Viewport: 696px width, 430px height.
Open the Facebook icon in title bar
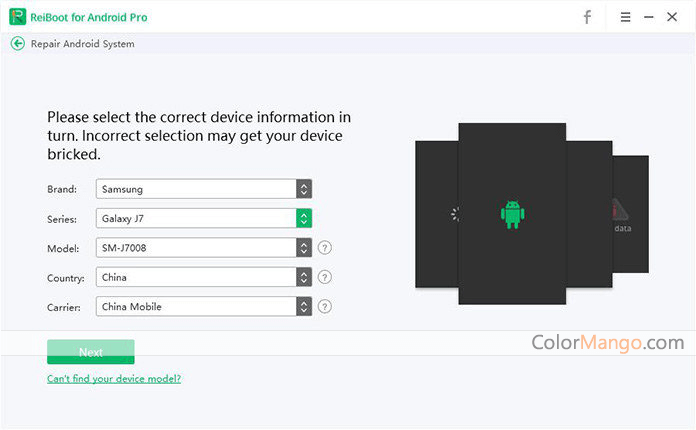[x=587, y=17]
